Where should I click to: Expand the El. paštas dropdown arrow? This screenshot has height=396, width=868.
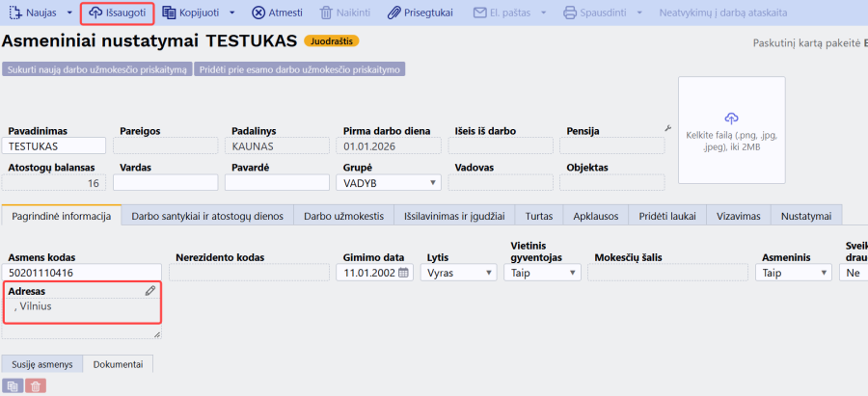click(x=544, y=13)
